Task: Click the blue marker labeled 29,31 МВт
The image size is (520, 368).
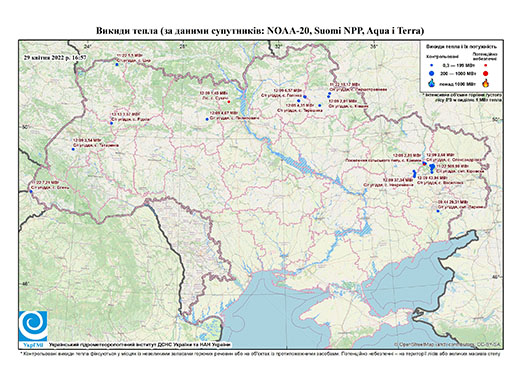Action: click(x=438, y=211)
